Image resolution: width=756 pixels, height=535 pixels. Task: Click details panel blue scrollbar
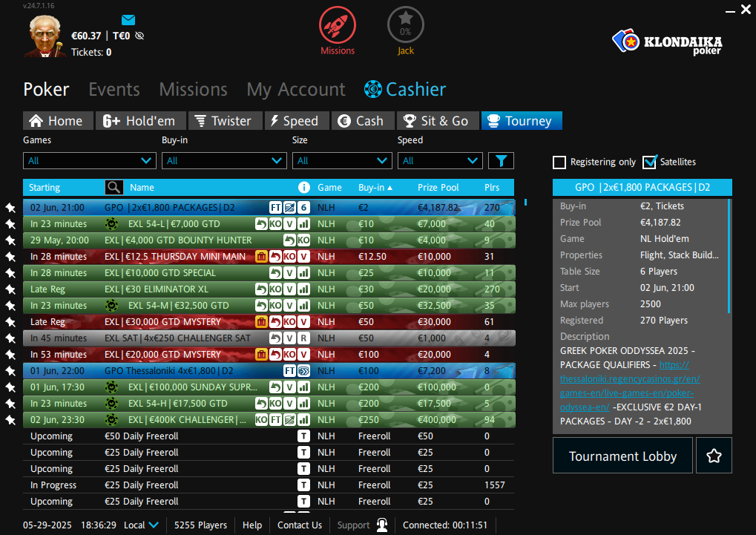pyautogui.click(x=729, y=256)
